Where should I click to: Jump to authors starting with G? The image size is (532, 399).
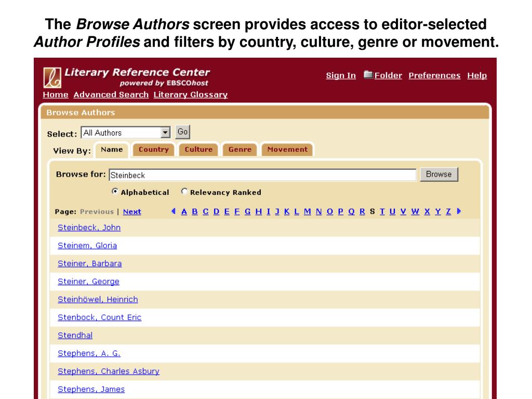(x=248, y=211)
